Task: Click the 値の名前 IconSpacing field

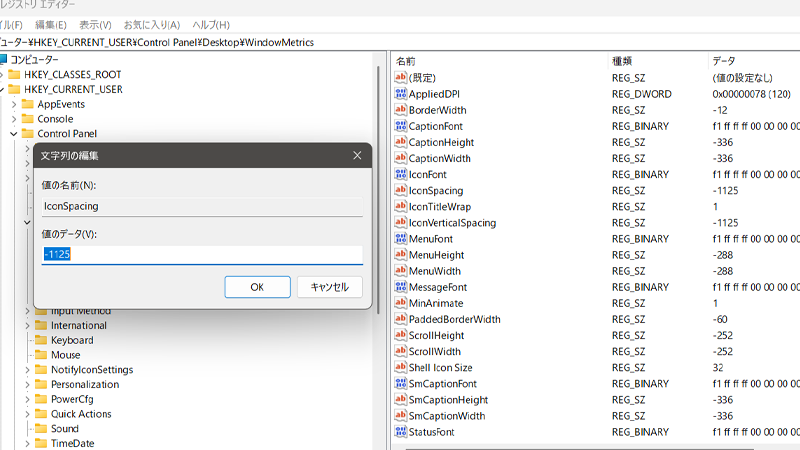Action: pos(202,206)
